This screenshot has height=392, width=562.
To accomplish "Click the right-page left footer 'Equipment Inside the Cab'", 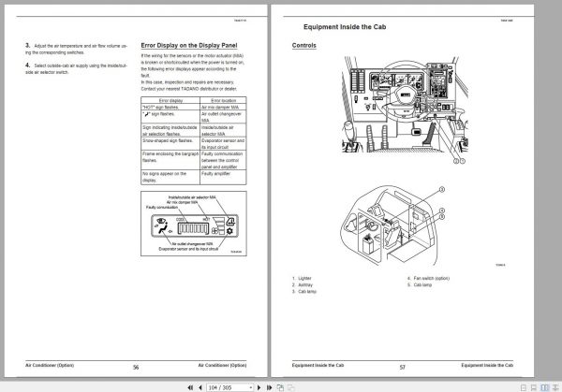I will tap(318, 365).
